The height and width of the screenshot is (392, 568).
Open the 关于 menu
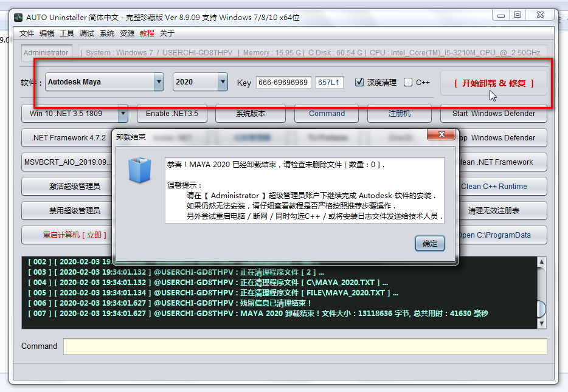[x=167, y=33]
